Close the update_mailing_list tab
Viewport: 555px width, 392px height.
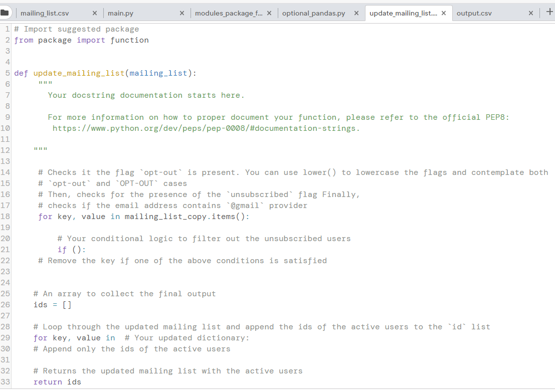click(x=444, y=13)
